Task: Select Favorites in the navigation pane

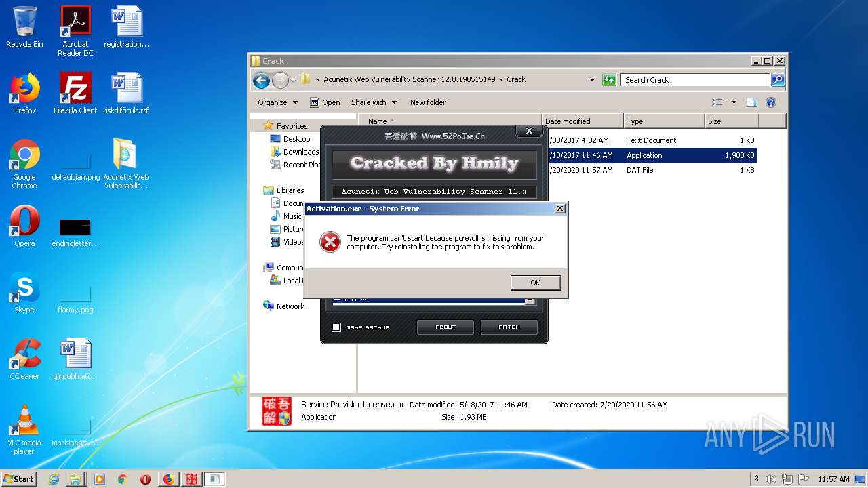Action: pyautogui.click(x=292, y=126)
